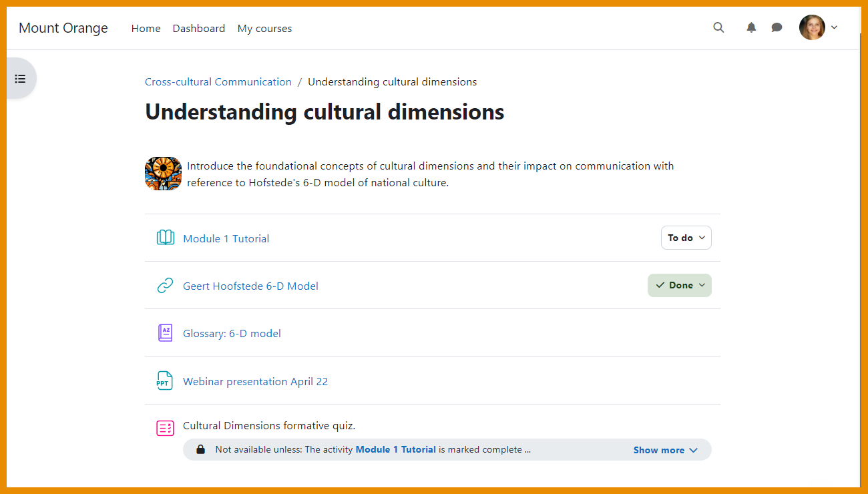This screenshot has width=868, height=494.
Task: Open the notifications bell
Action: (x=751, y=27)
